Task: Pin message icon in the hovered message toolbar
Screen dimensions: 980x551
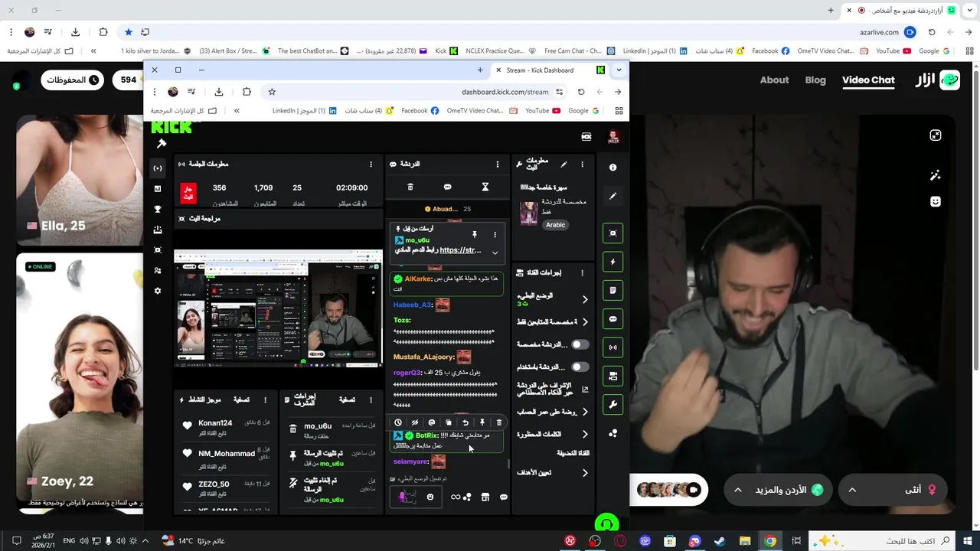Action: tap(482, 422)
